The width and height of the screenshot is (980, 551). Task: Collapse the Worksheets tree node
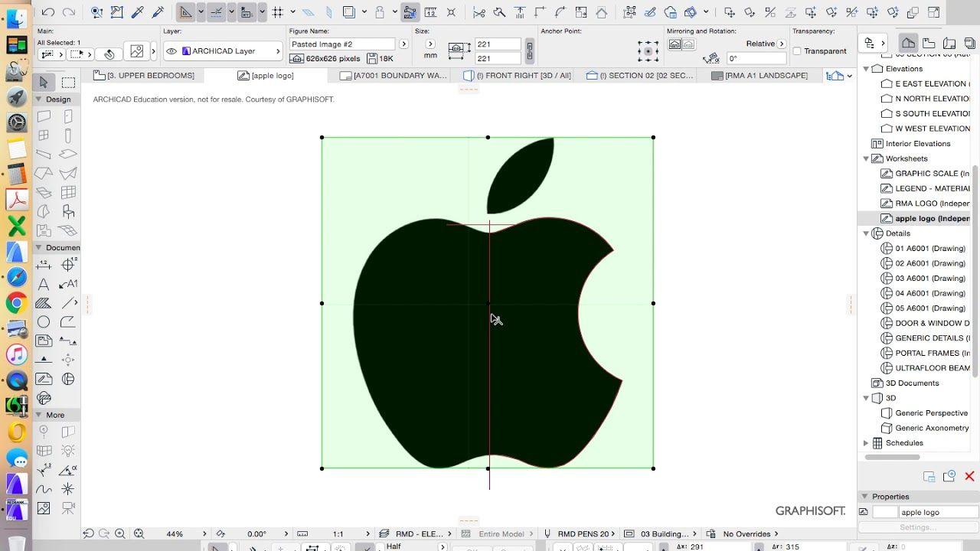pyautogui.click(x=866, y=158)
